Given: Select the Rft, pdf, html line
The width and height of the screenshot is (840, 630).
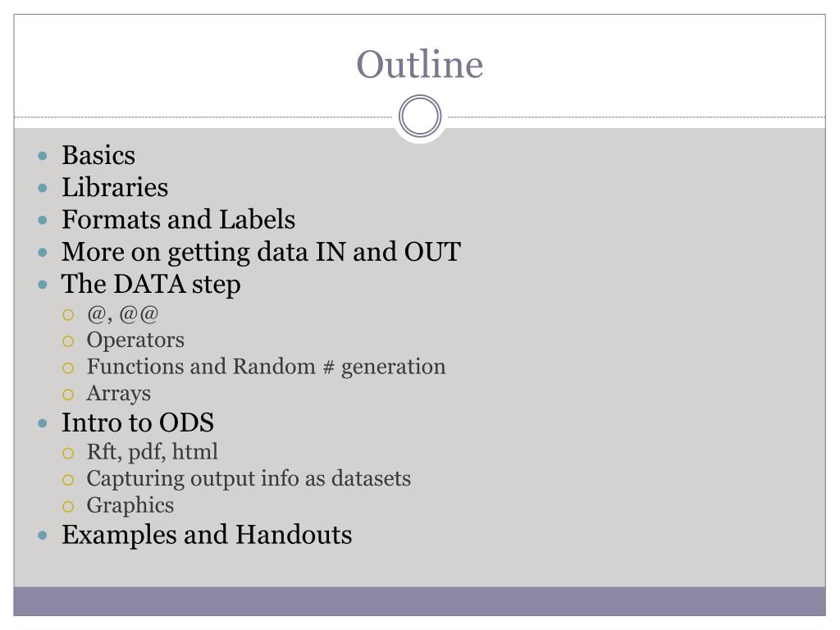Looking at the screenshot, I should pyautogui.click(x=152, y=452).
